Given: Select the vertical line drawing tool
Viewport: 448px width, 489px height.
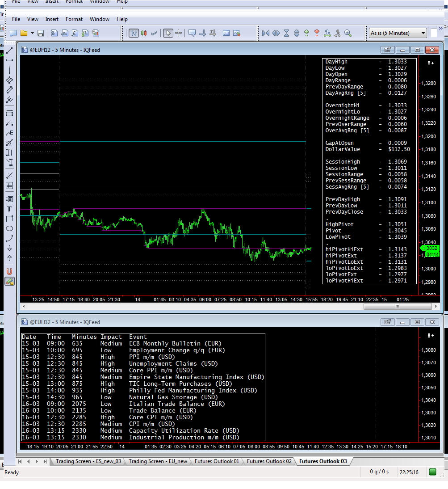Looking at the screenshot, I should pyautogui.click(x=9, y=70).
